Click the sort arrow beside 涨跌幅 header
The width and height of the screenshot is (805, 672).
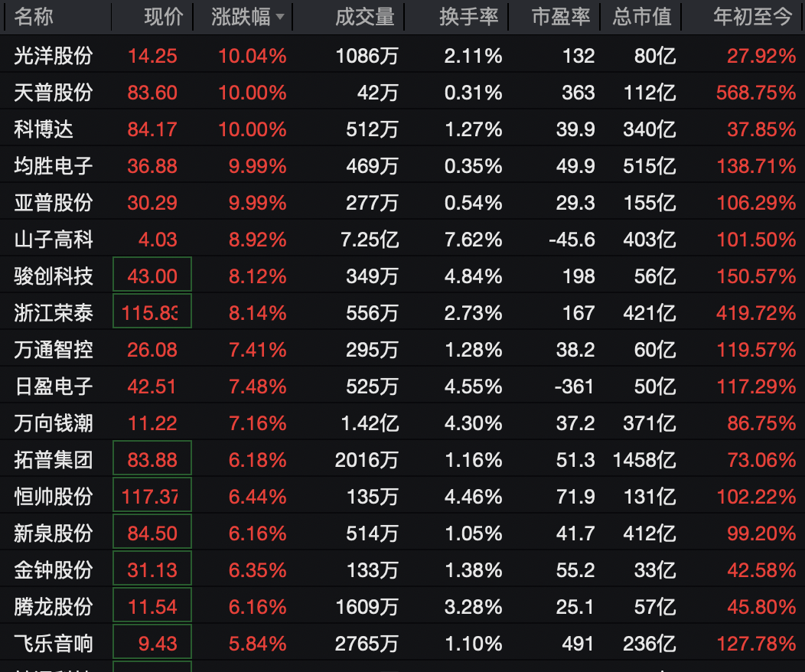pyautogui.click(x=280, y=18)
